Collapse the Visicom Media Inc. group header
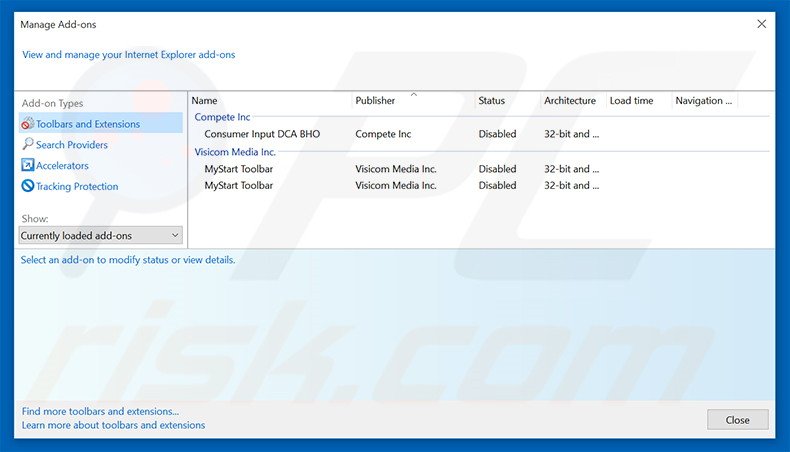The image size is (790, 452). (x=235, y=152)
